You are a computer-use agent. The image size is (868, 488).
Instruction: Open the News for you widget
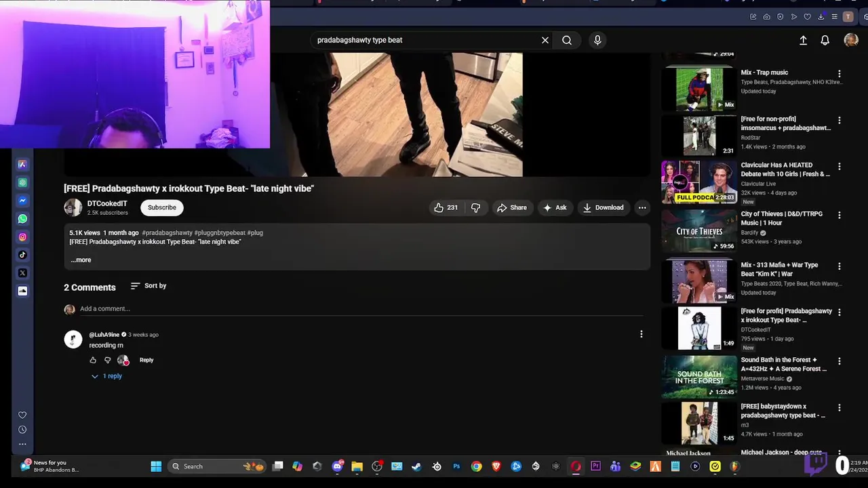[x=50, y=466]
